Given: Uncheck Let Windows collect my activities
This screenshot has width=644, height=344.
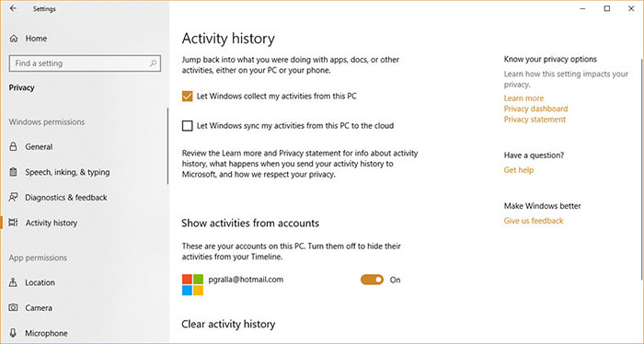Looking at the screenshot, I should 188,96.
